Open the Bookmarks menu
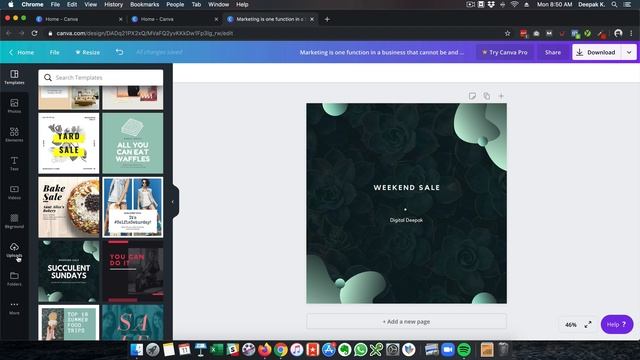The image size is (640, 360). click(144, 4)
